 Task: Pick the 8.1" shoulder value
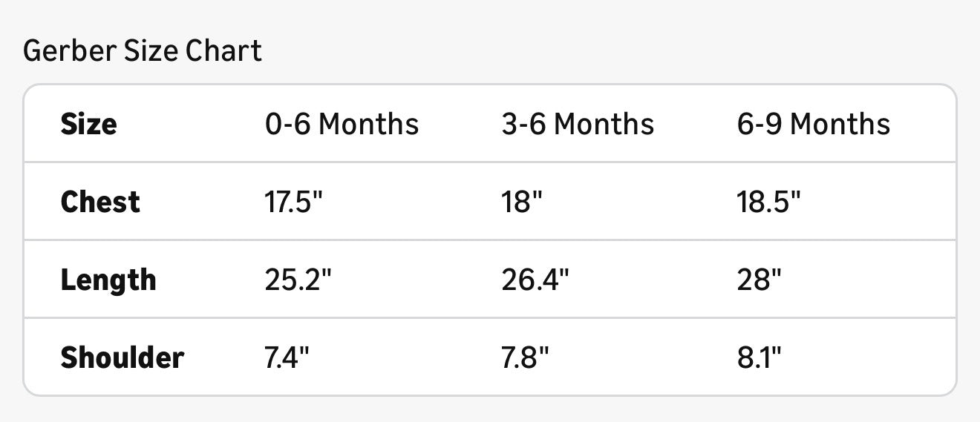(x=759, y=358)
